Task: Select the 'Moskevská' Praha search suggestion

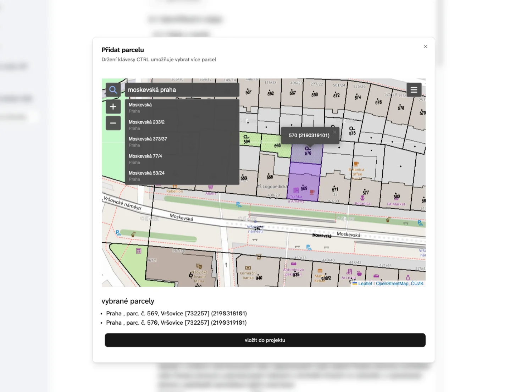Action: click(182, 107)
